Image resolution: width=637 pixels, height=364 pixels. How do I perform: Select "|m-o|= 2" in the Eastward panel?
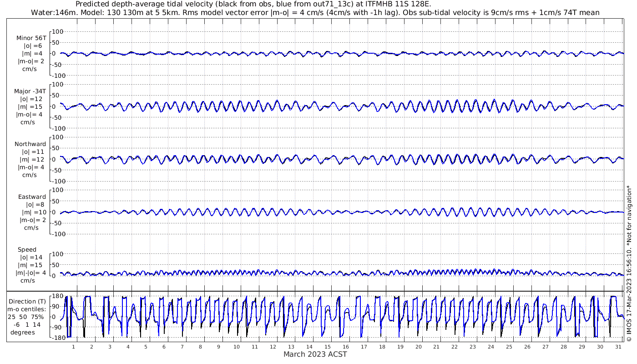[31, 220]
